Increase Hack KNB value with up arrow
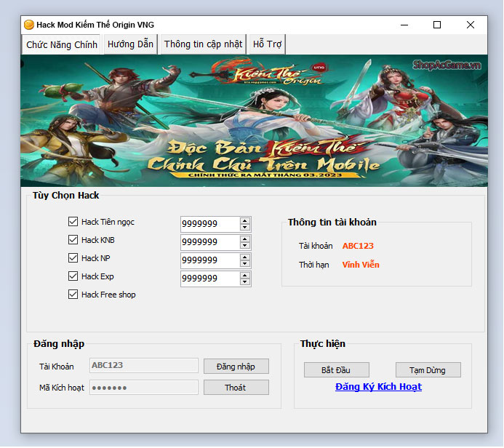The image size is (504, 448). (245, 239)
